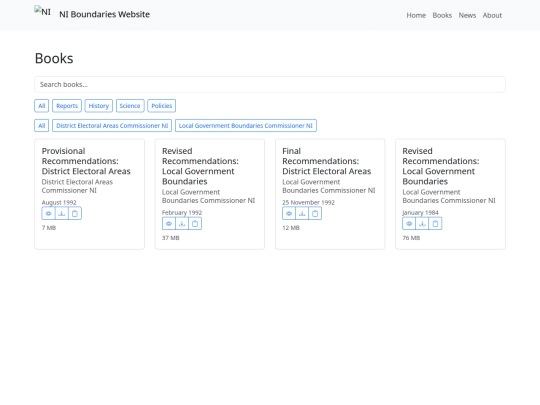Click the 37 MB size label
Screen dimensions: 540x405
click(170, 238)
